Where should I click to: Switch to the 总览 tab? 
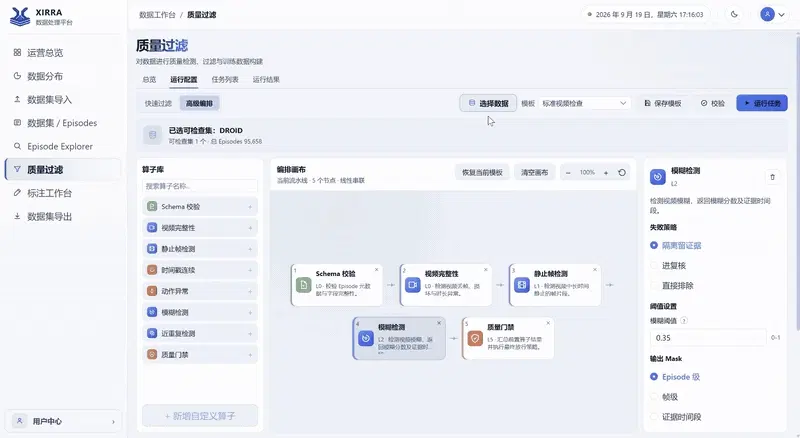149,80
